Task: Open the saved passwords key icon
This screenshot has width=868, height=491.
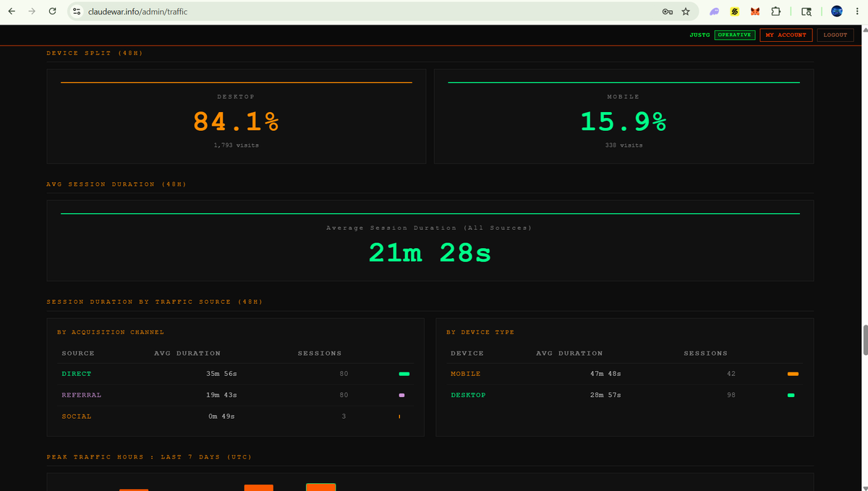Action: pyautogui.click(x=668, y=12)
